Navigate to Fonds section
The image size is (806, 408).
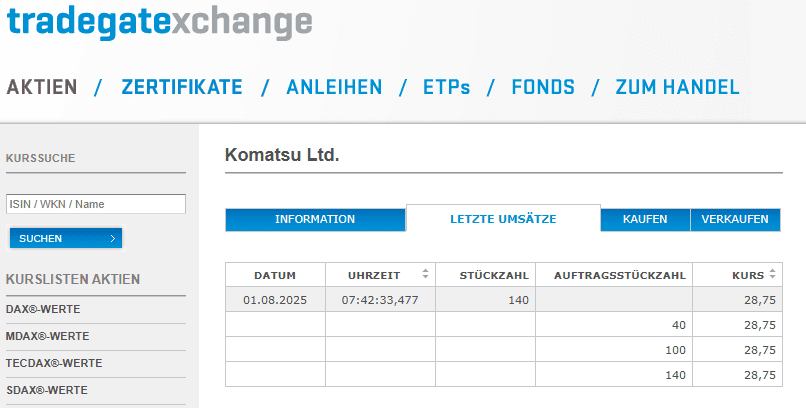(543, 87)
